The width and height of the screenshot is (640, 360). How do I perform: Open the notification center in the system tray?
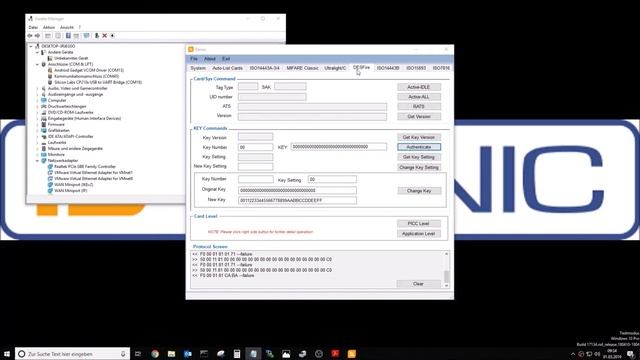coord(631,354)
